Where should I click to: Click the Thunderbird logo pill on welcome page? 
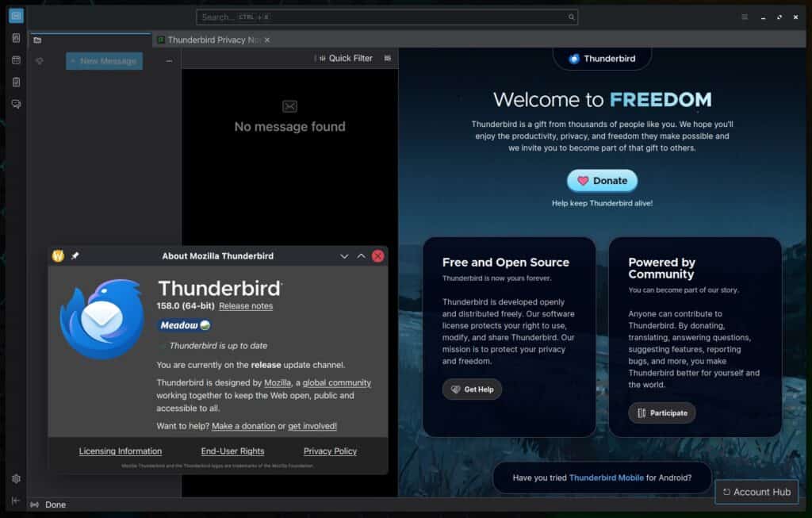pos(602,59)
